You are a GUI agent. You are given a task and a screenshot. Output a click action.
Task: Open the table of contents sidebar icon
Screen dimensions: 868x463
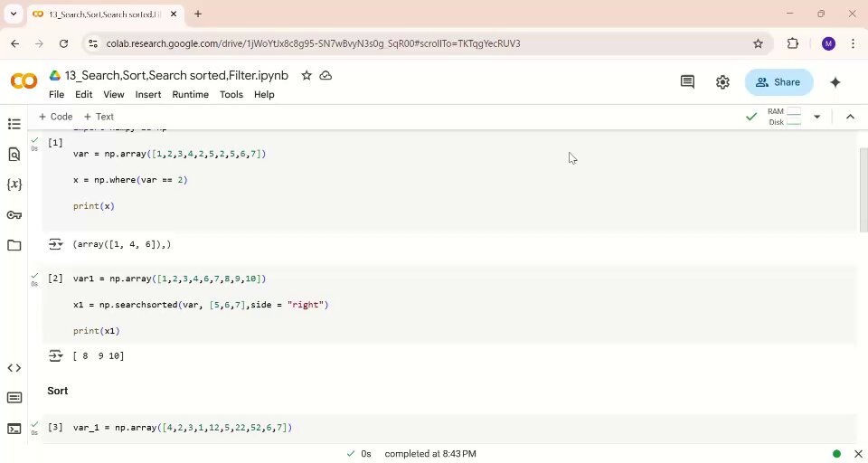point(14,124)
